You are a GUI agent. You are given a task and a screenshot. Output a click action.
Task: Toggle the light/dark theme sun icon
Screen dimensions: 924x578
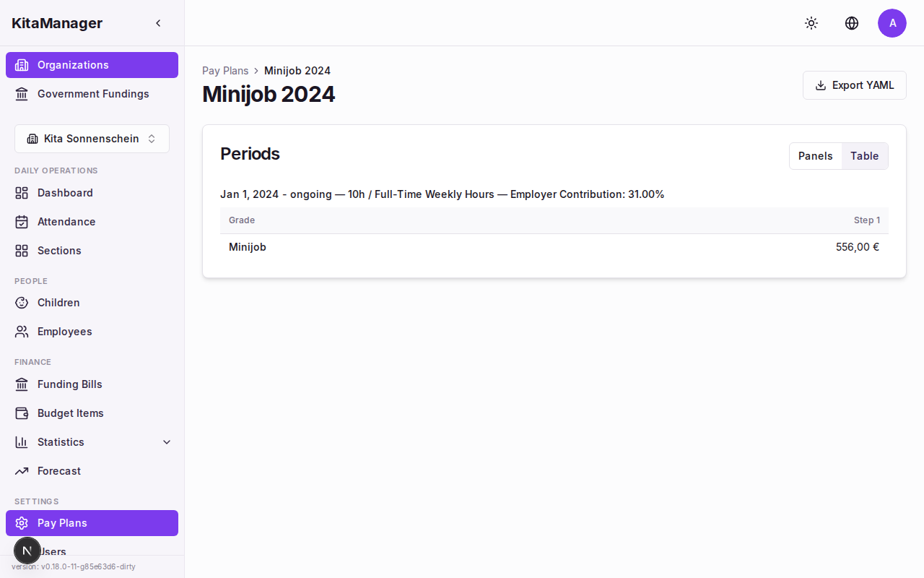coord(811,23)
